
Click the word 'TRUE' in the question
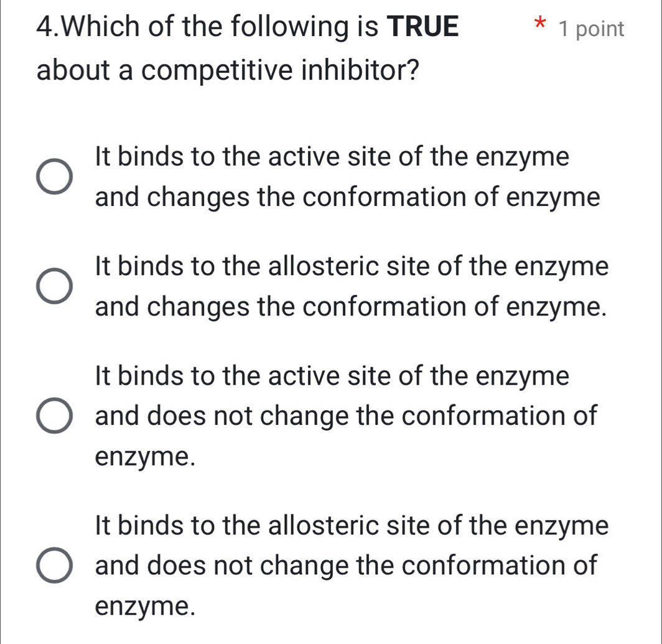click(x=424, y=26)
